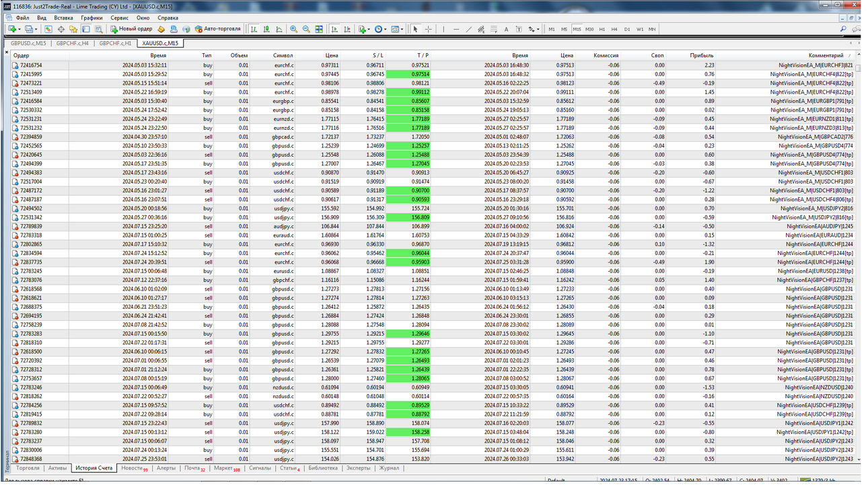Toggle the Navigator star-folder icon
The height and width of the screenshot is (489, 868).
coord(73,29)
